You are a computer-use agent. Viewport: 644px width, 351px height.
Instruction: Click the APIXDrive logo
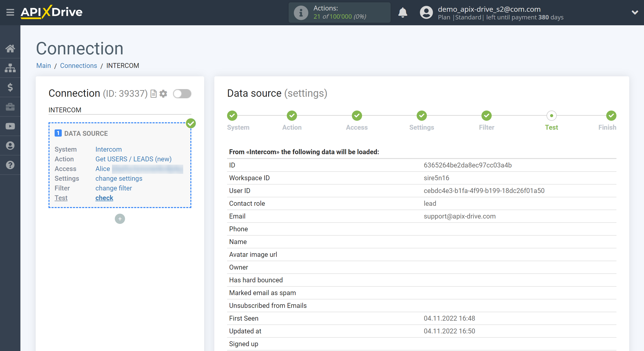tap(52, 12)
